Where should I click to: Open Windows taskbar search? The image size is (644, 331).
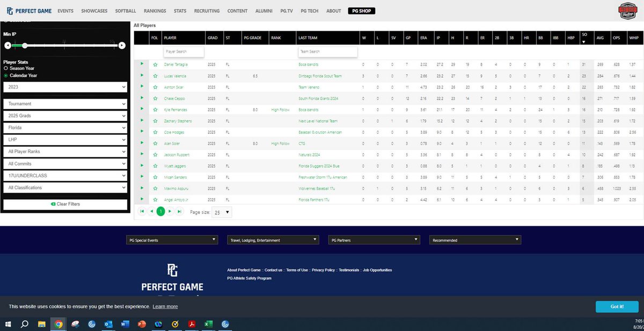24,324
